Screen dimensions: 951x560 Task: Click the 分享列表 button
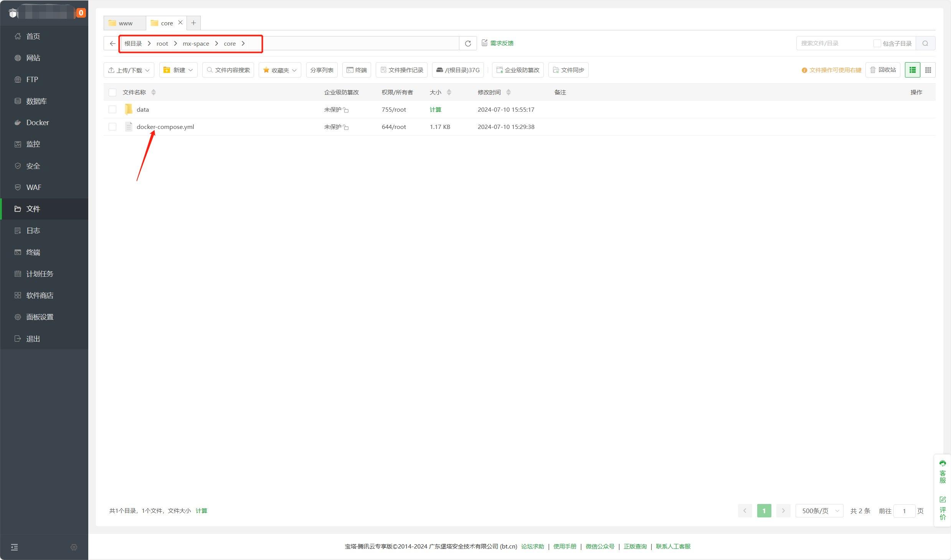(x=322, y=70)
